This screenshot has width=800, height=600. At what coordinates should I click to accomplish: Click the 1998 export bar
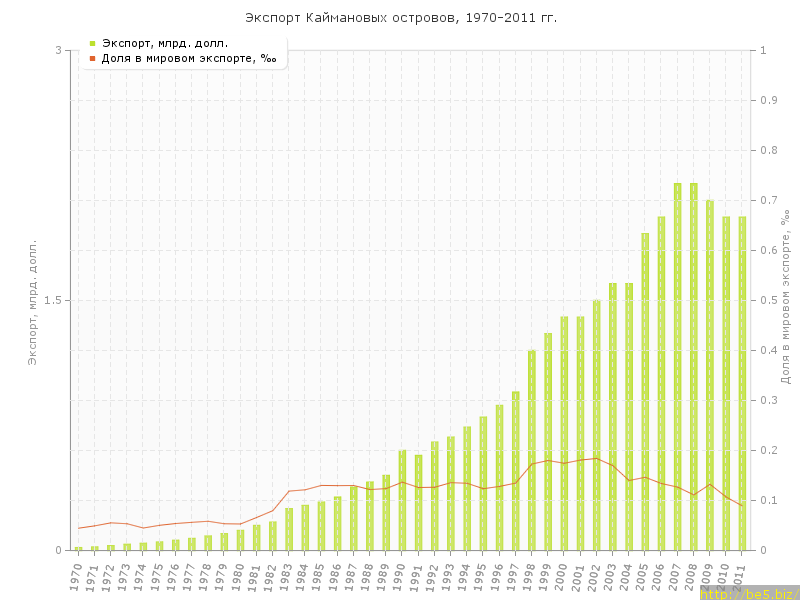pos(531,450)
